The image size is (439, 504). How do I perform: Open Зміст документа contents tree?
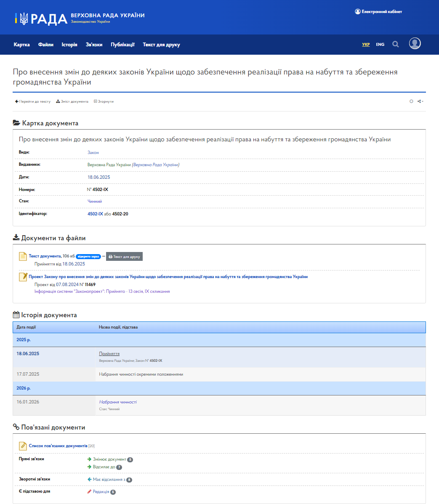click(72, 101)
